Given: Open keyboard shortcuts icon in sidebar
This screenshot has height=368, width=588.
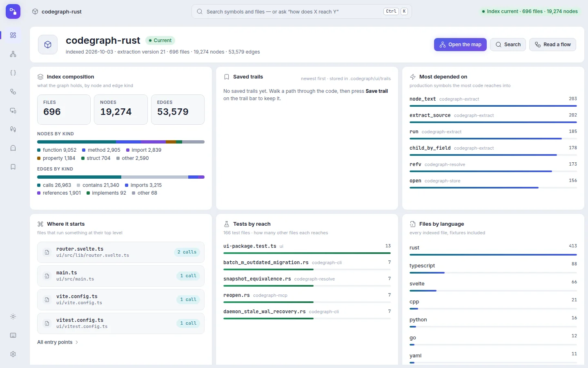Looking at the screenshot, I should point(13,335).
